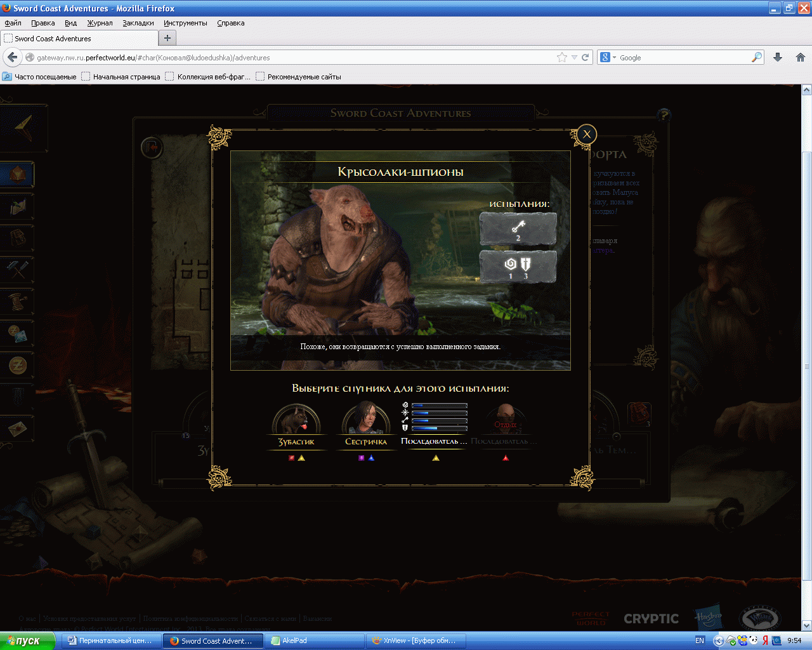Click the shield stat icon by the bars
The width and height of the screenshot is (812, 650).
[405, 428]
